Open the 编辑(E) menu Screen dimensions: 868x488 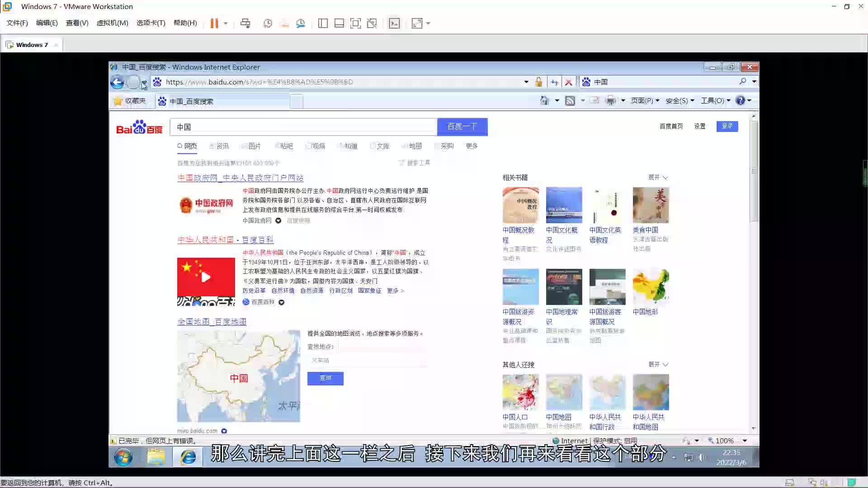[x=47, y=23]
